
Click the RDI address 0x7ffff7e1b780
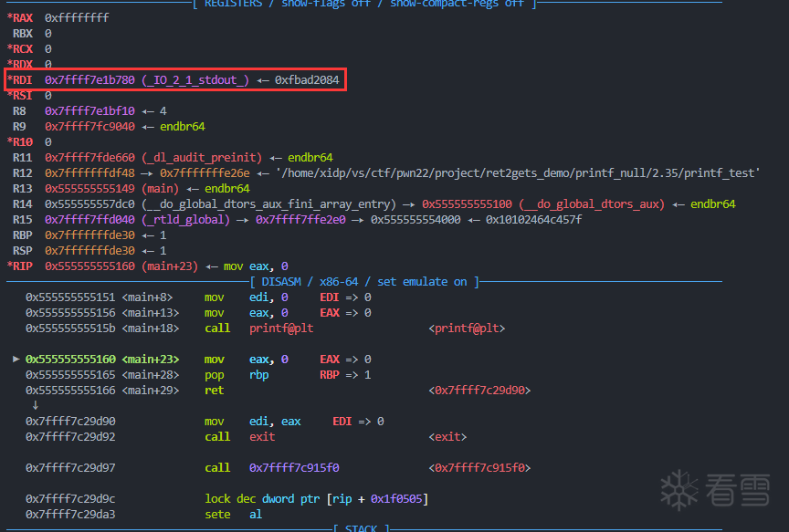89,80
